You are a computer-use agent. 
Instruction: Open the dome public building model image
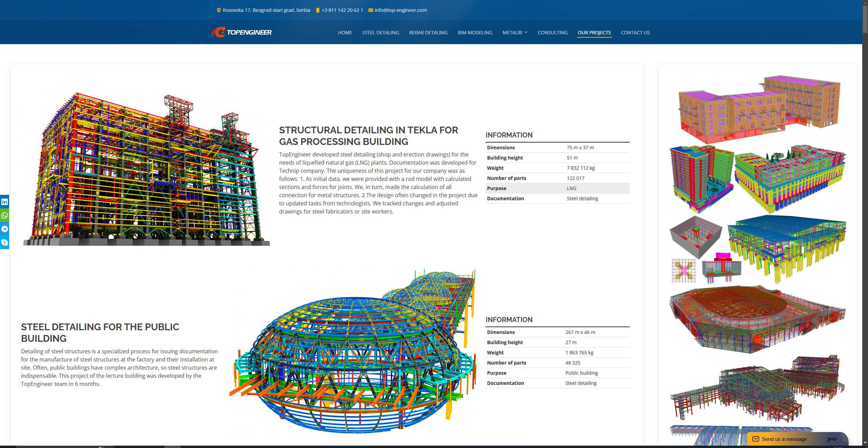pyautogui.click(x=353, y=353)
